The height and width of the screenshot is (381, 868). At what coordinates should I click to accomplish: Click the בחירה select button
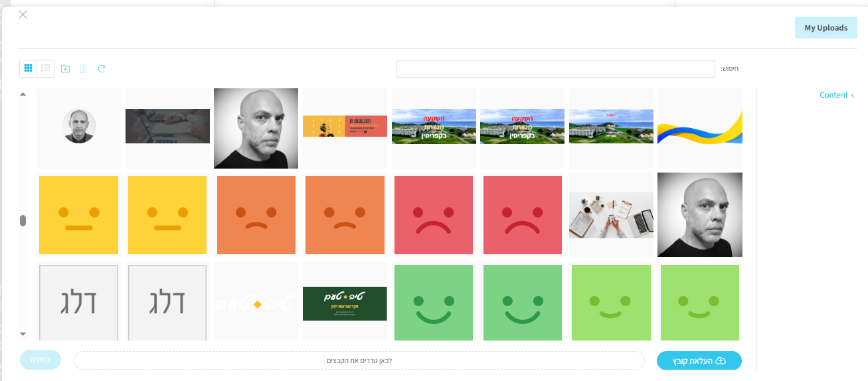point(41,360)
